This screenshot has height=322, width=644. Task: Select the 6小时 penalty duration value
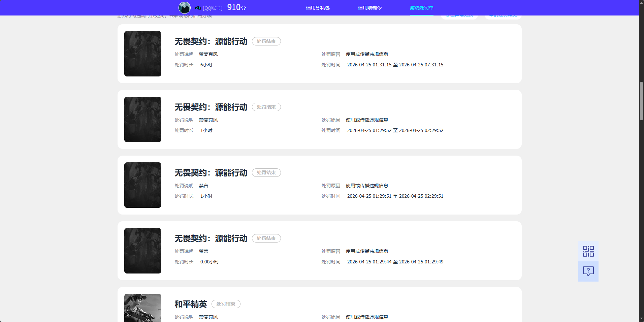tap(206, 65)
